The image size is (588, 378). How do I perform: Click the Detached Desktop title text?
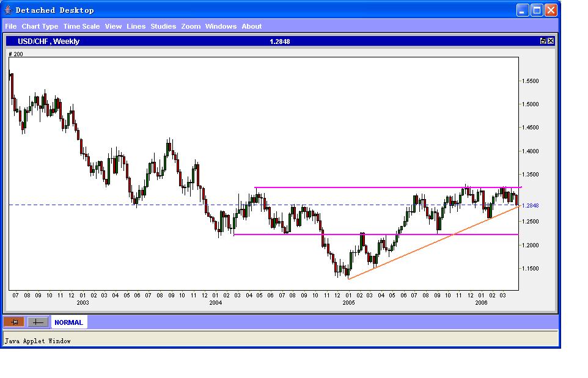click(55, 10)
